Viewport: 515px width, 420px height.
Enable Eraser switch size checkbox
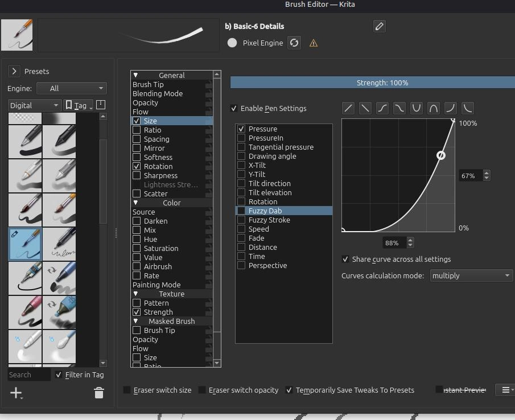(127, 390)
